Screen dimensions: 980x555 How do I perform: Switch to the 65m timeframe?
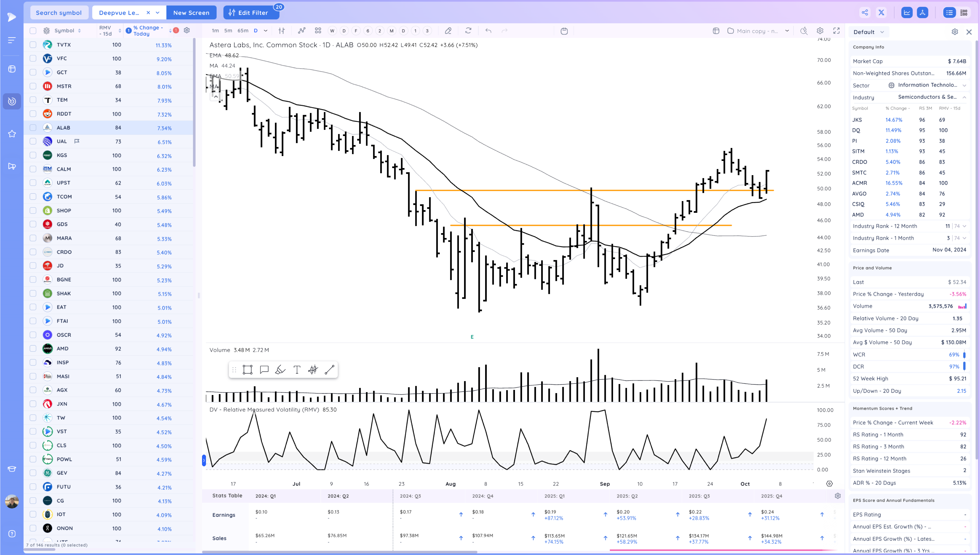click(x=243, y=31)
